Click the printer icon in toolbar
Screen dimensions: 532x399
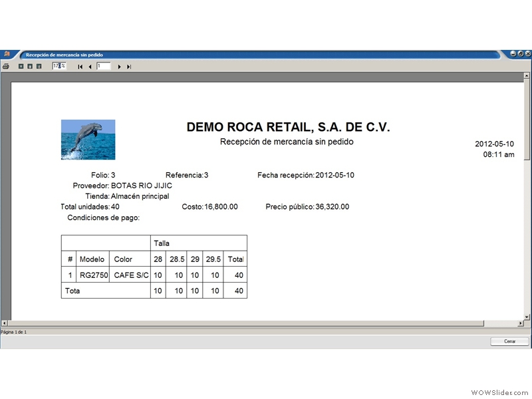point(6,66)
